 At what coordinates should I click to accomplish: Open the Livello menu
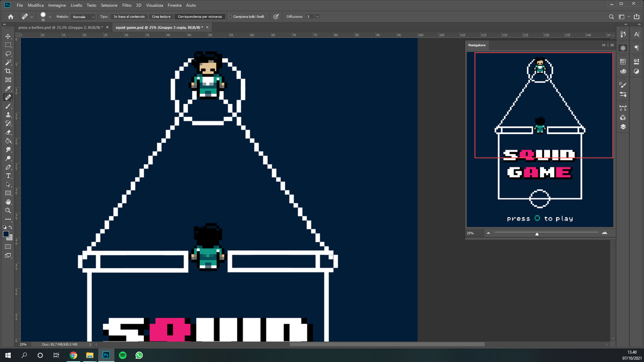(x=76, y=5)
